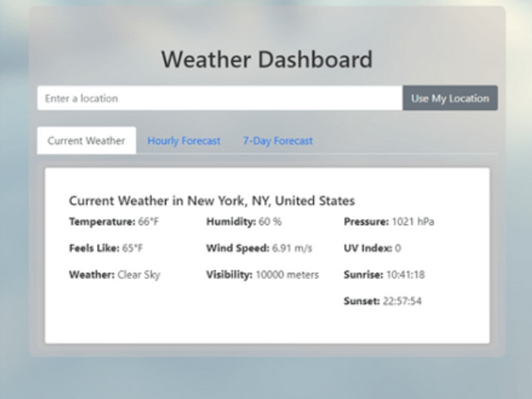Viewport: 532px width, 399px height.
Task: Select the Current Weather tab
Action: (87, 140)
